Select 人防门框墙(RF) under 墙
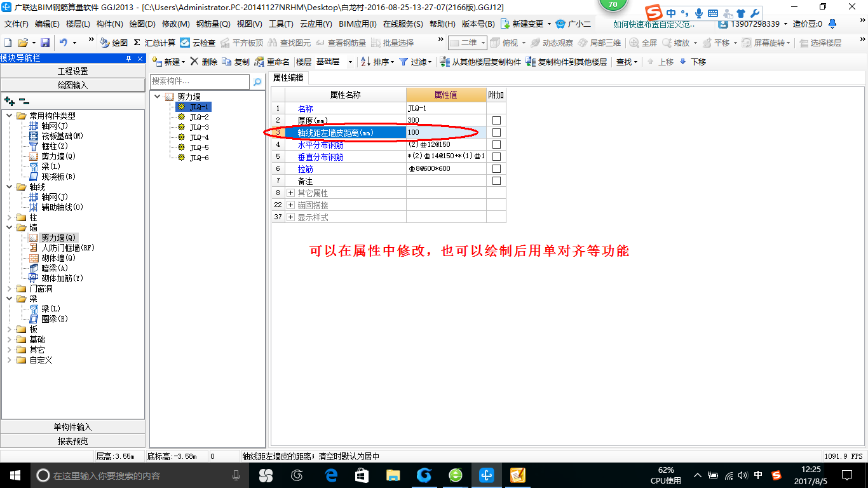This screenshot has width=868, height=488. click(68, 248)
